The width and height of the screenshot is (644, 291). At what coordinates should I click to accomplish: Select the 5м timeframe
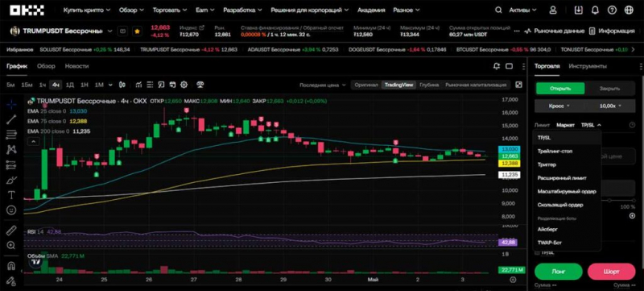[x=10, y=85]
